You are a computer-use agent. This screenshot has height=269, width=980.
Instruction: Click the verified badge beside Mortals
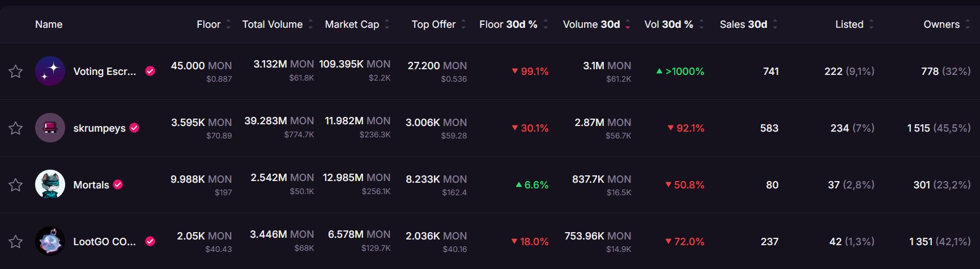[118, 184]
